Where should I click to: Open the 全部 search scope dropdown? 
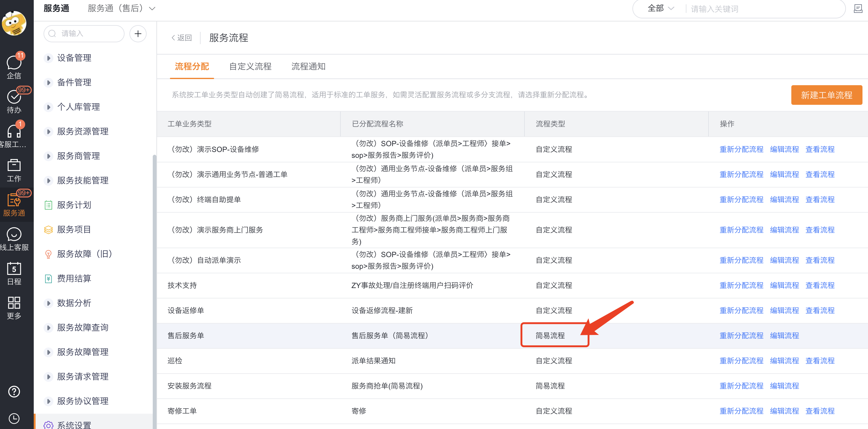pyautogui.click(x=660, y=8)
